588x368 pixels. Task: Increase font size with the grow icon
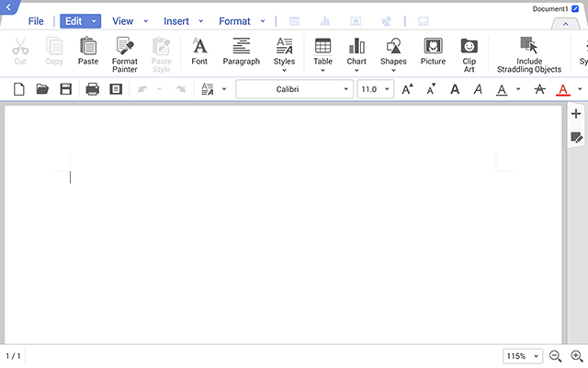point(408,89)
